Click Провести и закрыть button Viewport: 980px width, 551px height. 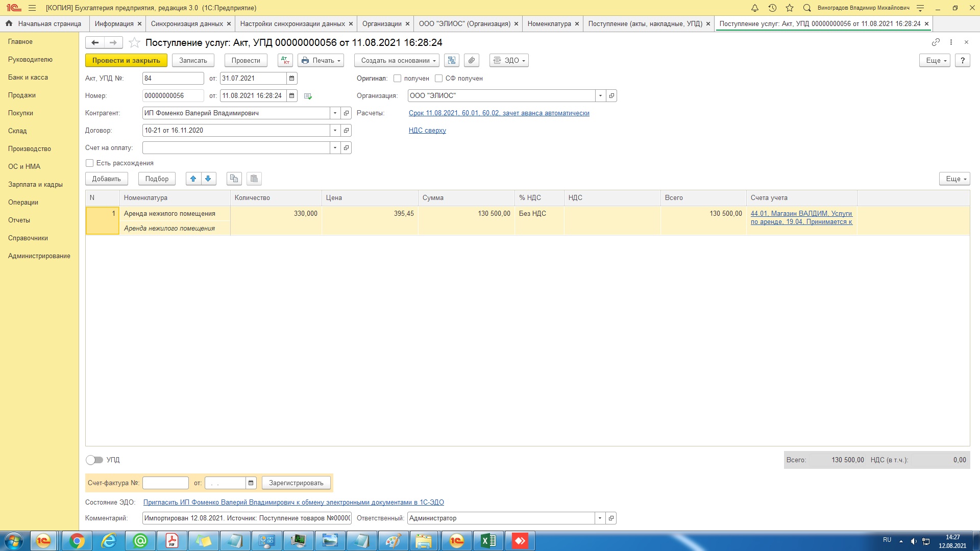pyautogui.click(x=126, y=61)
